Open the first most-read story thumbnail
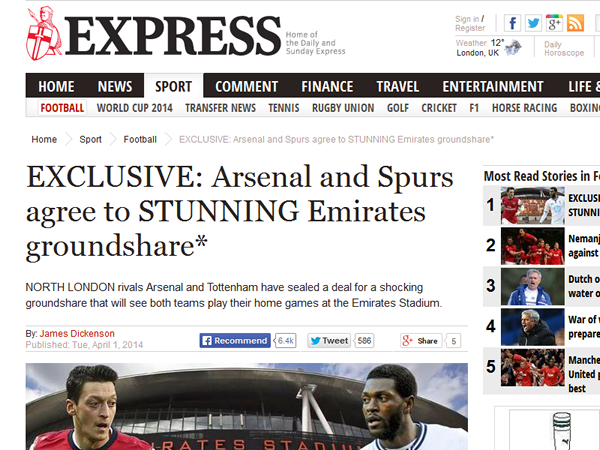This screenshot has height=450, width=600. tap(531, 205)
